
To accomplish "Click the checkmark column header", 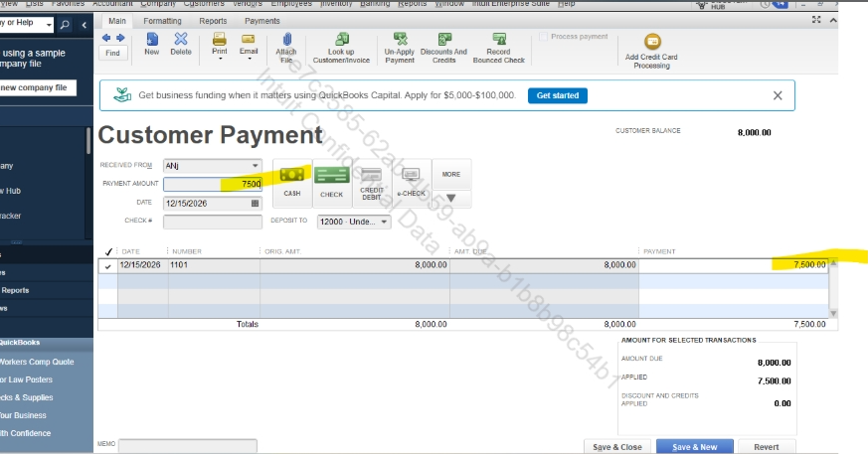I will pyautogui.click(x=108, y=251).
